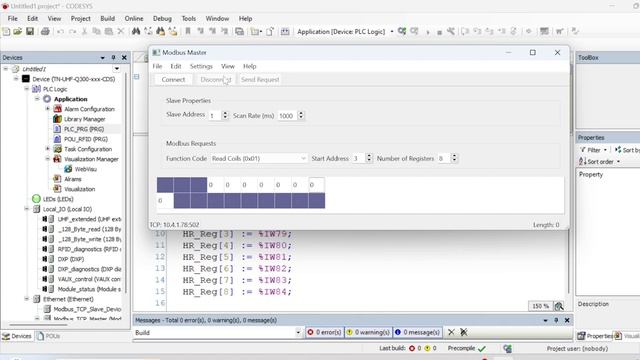Open the View menu in Modbus Master
The image size is (640, 360).
click(x=228, y=66)
